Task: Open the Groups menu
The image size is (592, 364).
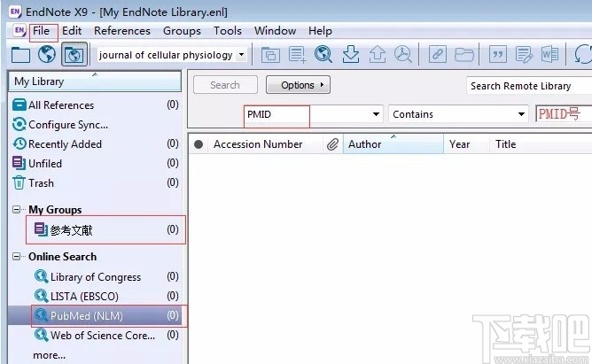Action: click(x=182, y=30)
